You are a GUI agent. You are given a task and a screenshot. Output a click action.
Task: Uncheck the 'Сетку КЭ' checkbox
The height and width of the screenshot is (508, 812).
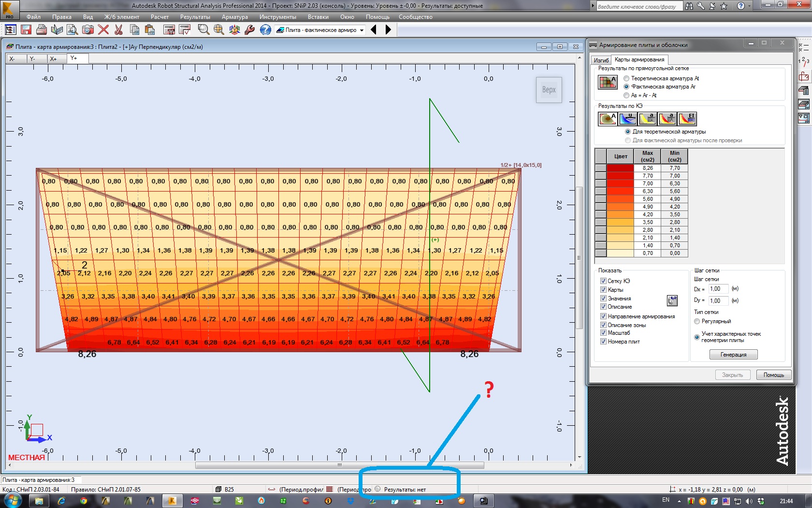[603, 281]
